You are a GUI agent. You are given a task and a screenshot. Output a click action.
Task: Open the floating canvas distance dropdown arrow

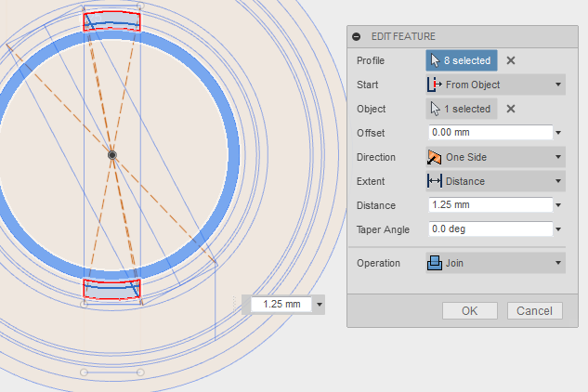pyautogui.click(x=320, y=305)
